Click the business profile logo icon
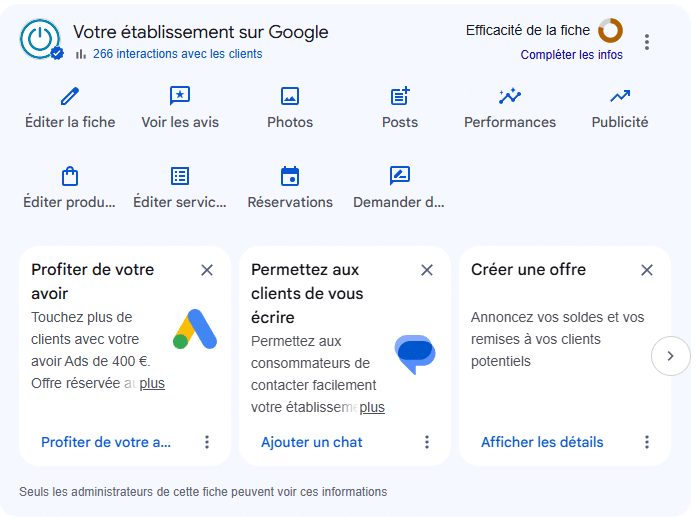Viewport: 697px width, 517px height. (x=40, y=39)
